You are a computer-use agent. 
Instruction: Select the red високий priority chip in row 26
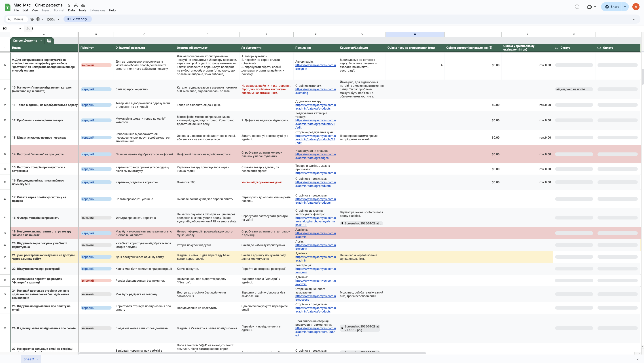96,281
